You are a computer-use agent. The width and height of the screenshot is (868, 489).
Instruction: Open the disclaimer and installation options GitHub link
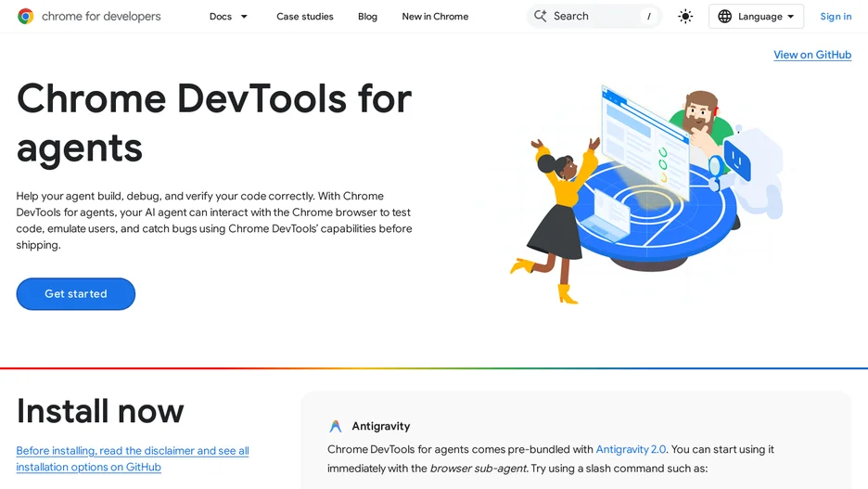click(133, 458)
